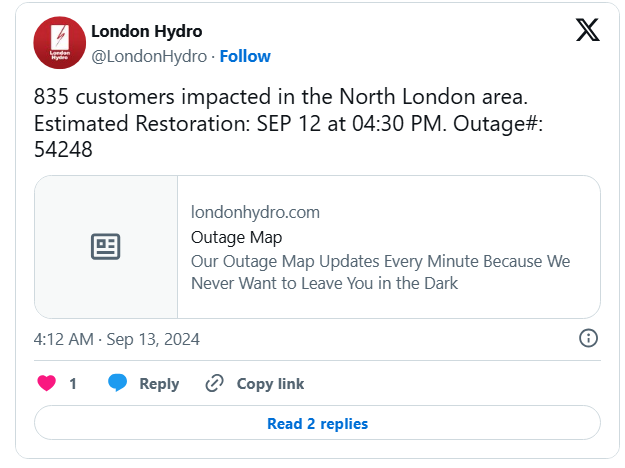The height and width of the screenshot is (468, 625).
Task: Click the londonhydro.com domain text
Action: click(255, 212)
